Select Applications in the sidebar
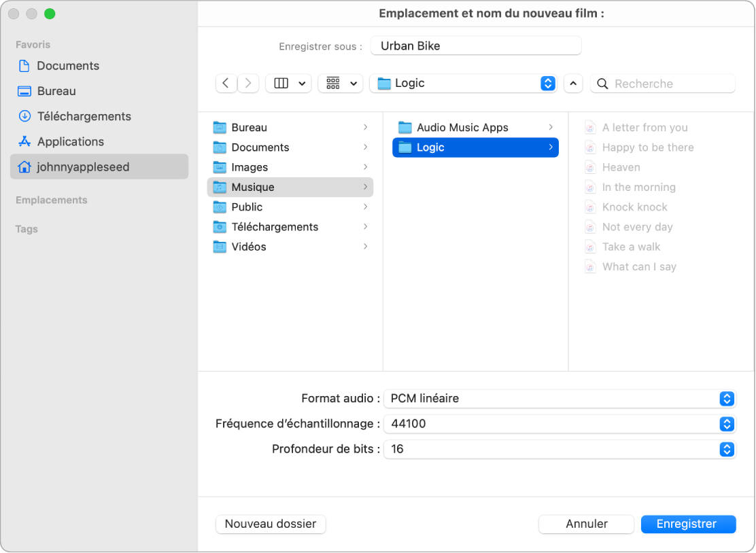 coord(70,141)
